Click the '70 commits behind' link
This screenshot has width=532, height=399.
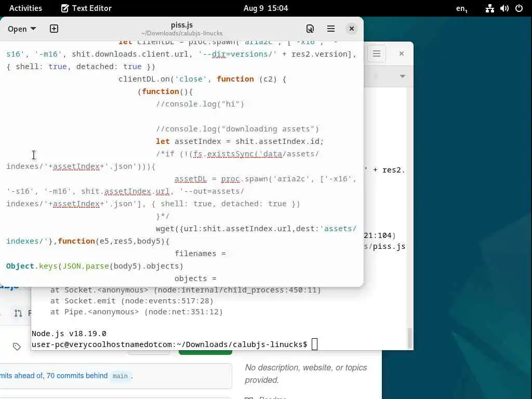77,376
